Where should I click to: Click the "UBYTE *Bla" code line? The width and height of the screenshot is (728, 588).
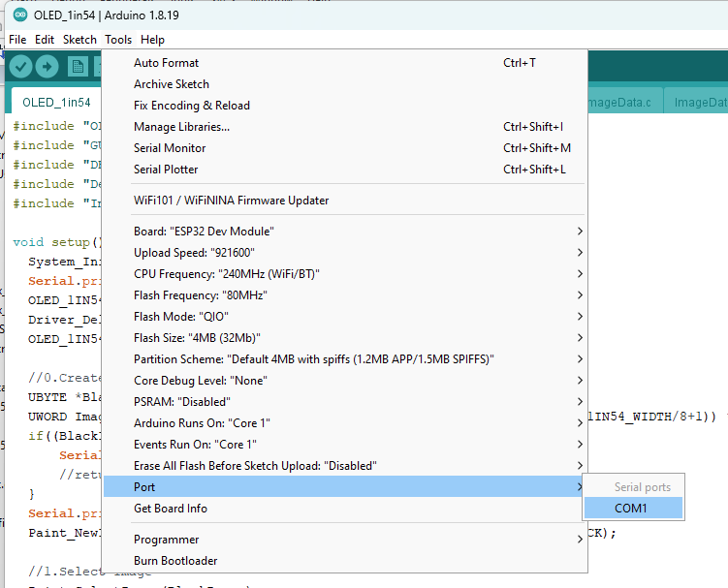pyautogui.click(x=65, y=397)
